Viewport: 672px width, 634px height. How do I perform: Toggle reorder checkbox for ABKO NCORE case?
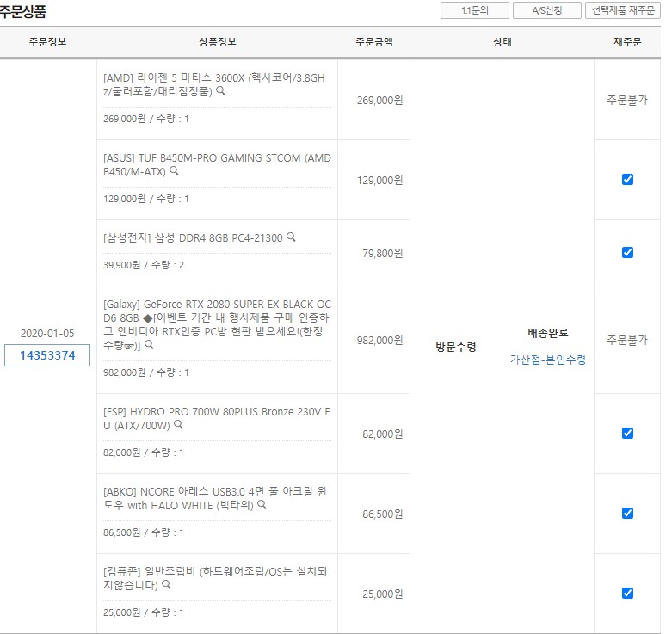[x=627, y=514]
